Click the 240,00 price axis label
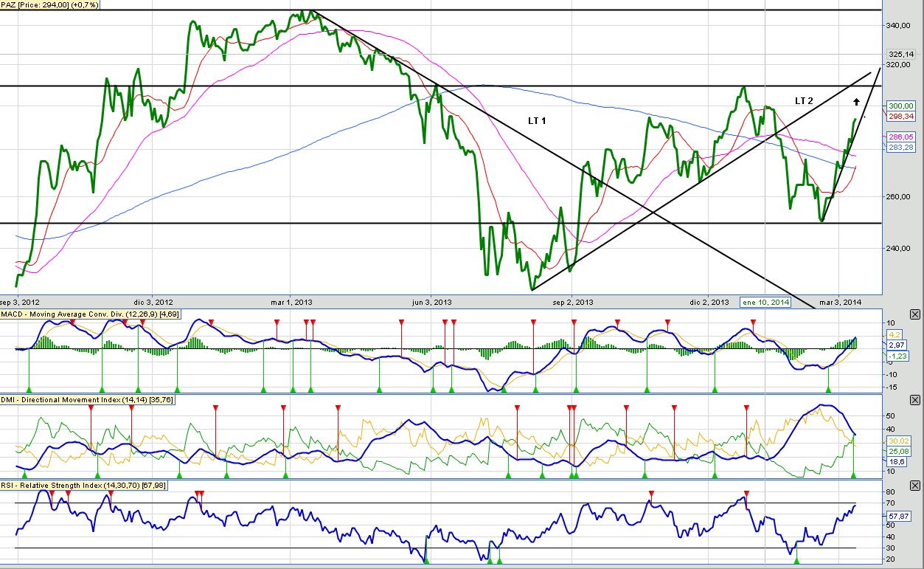The image size is (924, 569). 900,248
